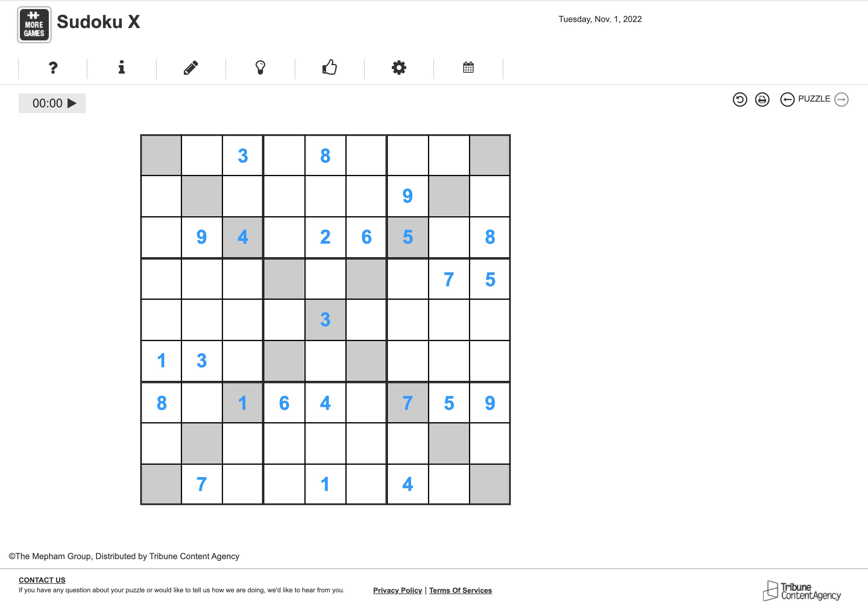Viewport: 868px width, 611px height.
Task: Open the calendar puzzle archive
Action: [468, 68]
